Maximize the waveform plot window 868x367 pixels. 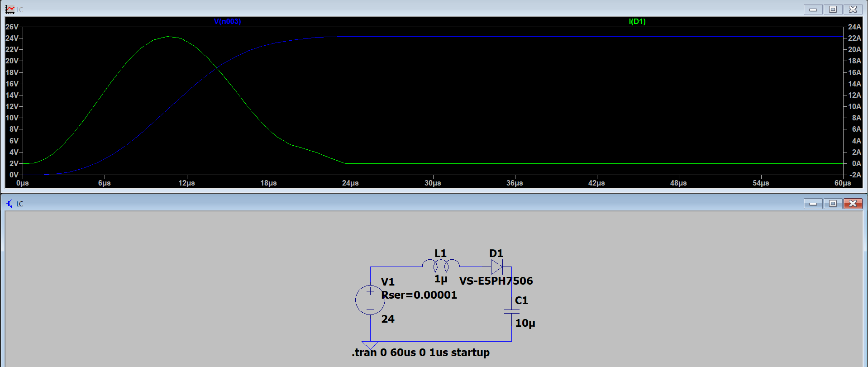click(833, 9)
